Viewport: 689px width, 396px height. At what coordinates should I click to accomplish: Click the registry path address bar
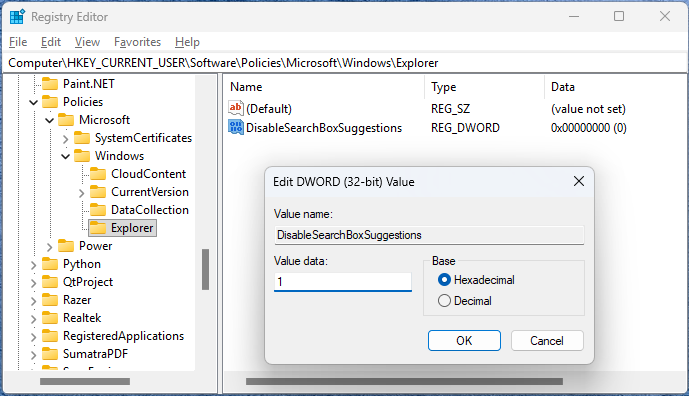(x=344, y=63)
